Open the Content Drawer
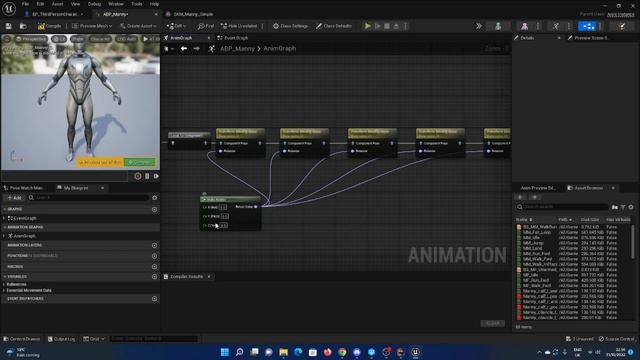This screenshot has height=360, width=640. (x=22, y=339)
